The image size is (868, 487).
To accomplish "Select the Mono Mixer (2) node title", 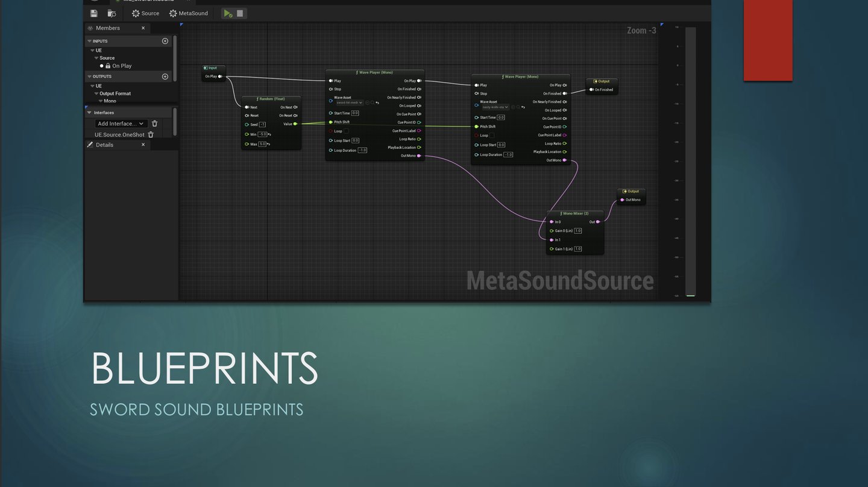I will (575, 213).
